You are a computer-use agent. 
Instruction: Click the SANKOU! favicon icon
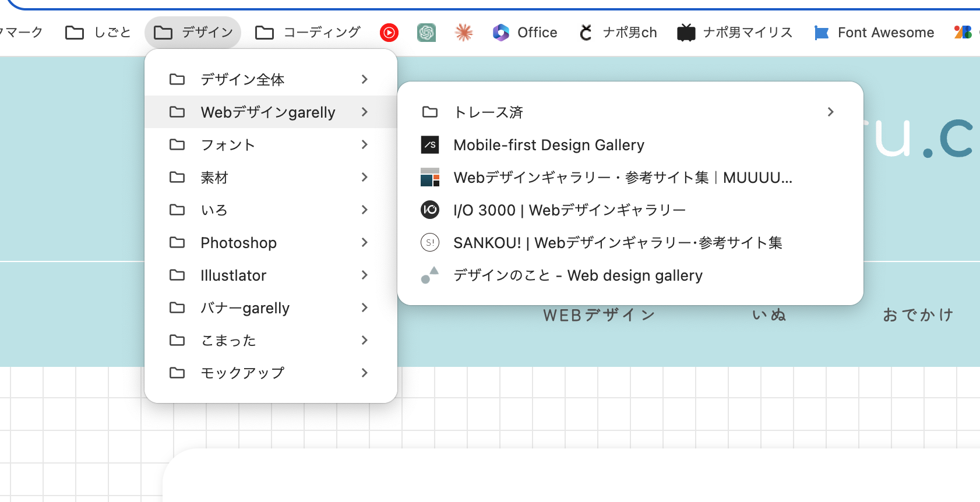(x=430, y=243)
